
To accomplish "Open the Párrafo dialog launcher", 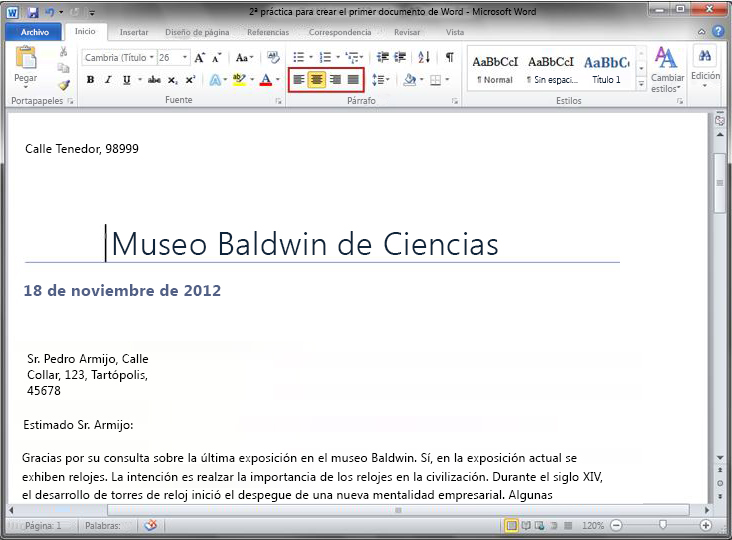I will pos(455,101).
